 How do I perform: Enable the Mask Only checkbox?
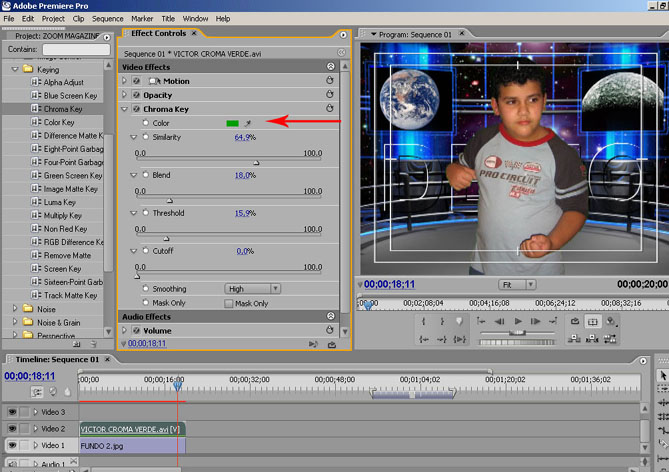click(227, 303)
